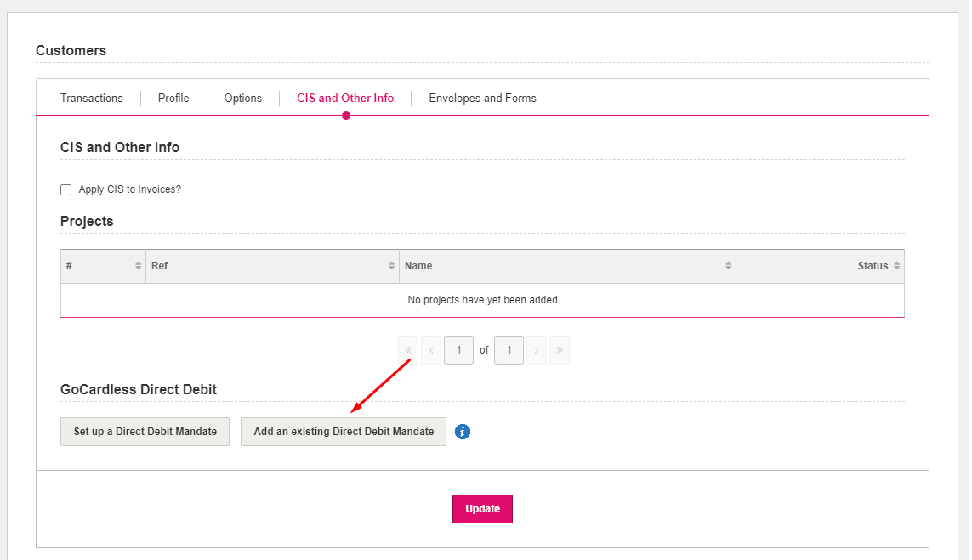Click the total pages box after 'of'
The height and width of the screenshot is (560, 972).
tap(509, 350)
